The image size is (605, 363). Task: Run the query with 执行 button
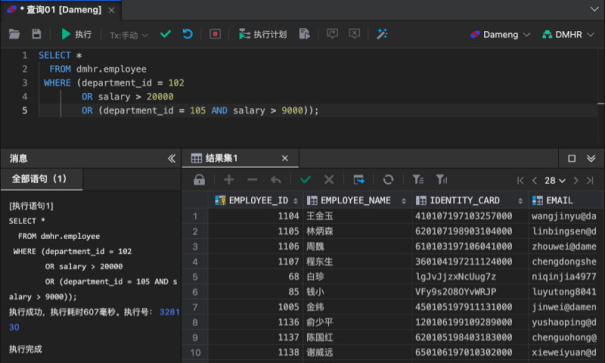[76, 34]
